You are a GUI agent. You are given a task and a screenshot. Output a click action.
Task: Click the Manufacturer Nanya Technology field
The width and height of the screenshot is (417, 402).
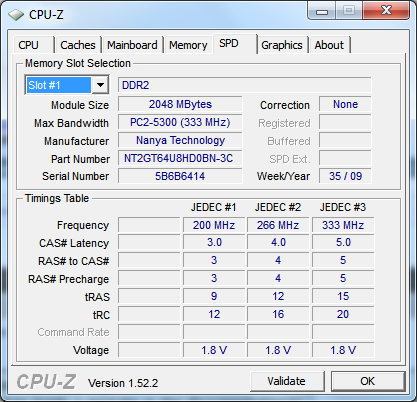180,140
